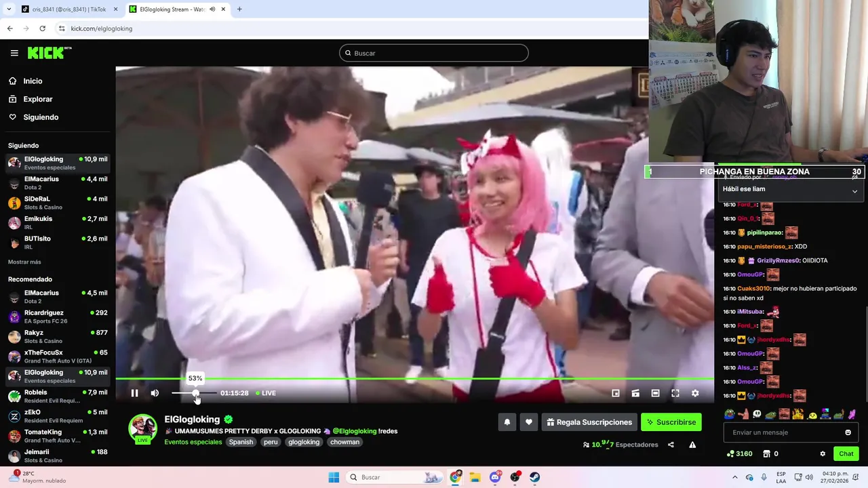Mute the stream volume icon
Image resolution: width=868 pixels, height=488 pixels.
point(155,393)
